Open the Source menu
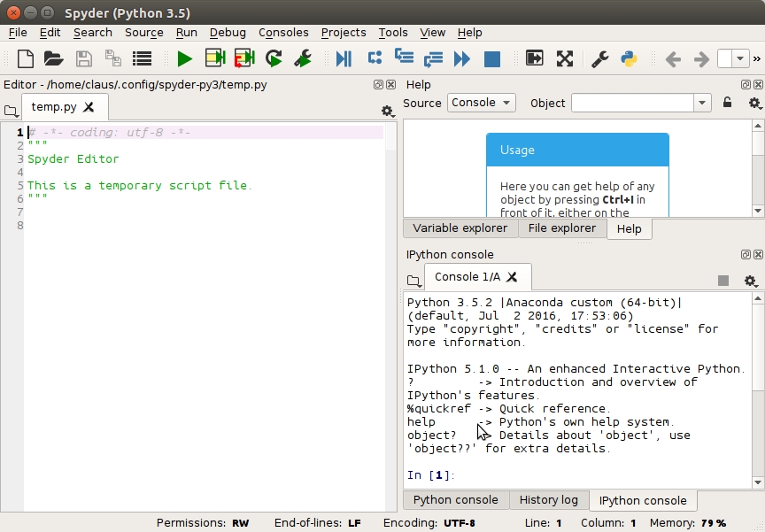This screenshot has width=765, height=532. click(144, 32)
